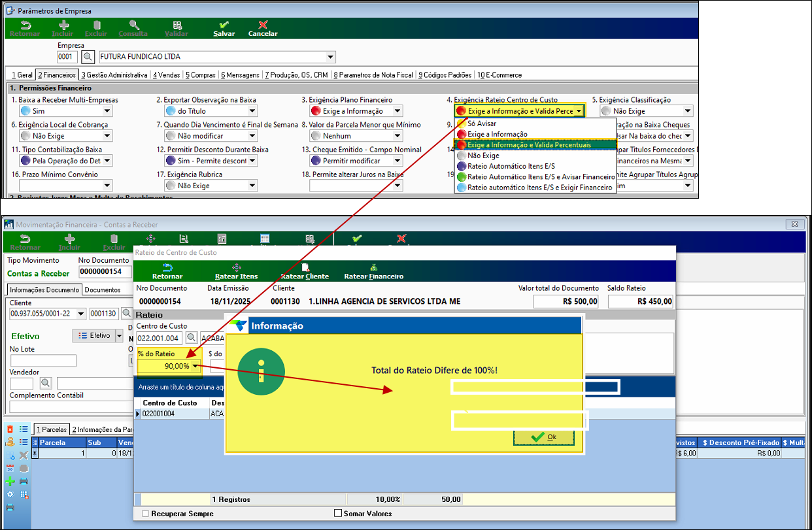Click Retornar in Rateio de Centro de Custo

167,271
